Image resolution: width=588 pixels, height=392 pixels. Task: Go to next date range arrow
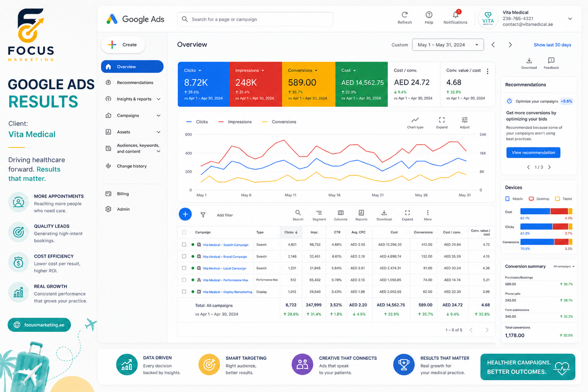[x=510, y=45]
